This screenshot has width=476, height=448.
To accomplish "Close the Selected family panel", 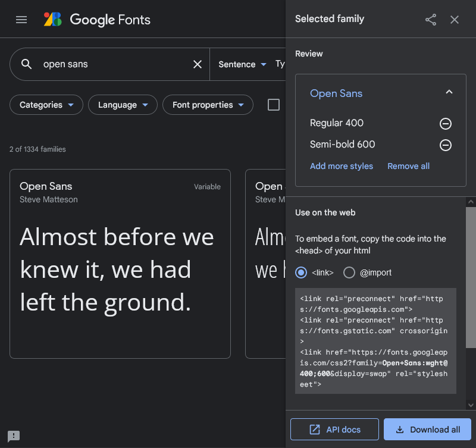I will pyautogui.click(x=455, y=20).
